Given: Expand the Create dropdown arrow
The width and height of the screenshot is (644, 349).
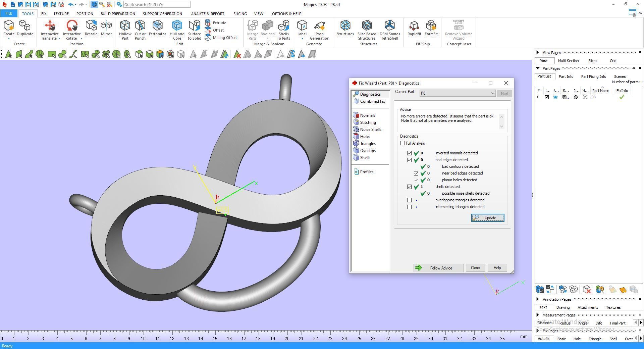Looking at the screenshot, I should (x=9, y=39).
